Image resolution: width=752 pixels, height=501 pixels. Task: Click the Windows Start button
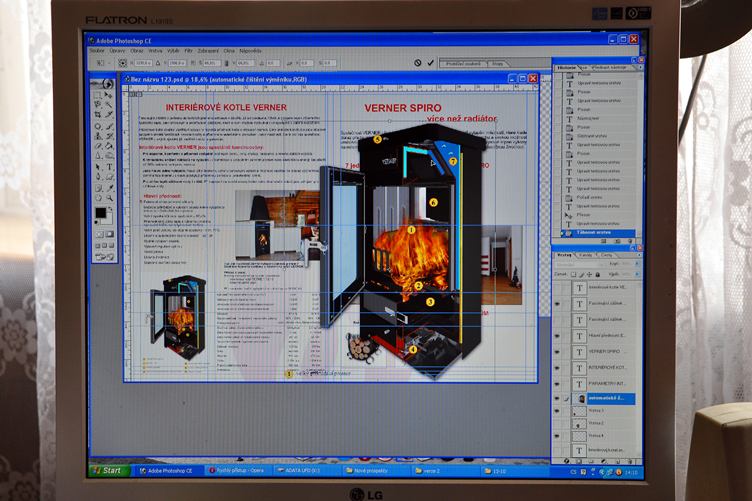110,470
